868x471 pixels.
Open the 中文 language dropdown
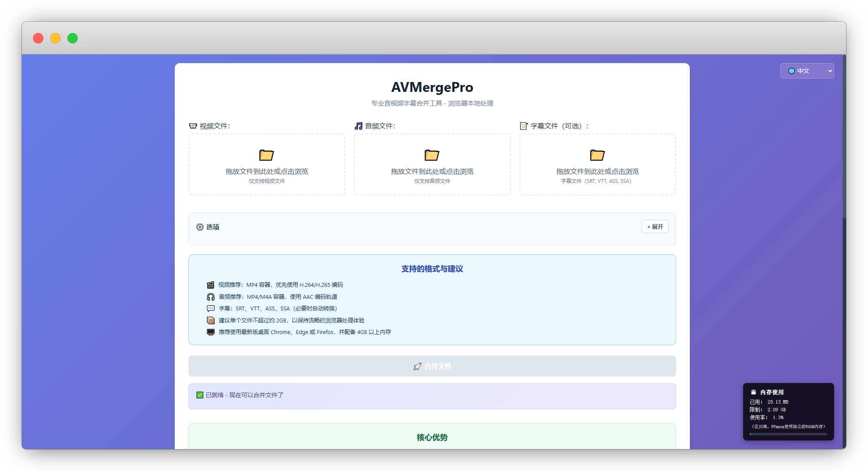(x=807, y=71)
